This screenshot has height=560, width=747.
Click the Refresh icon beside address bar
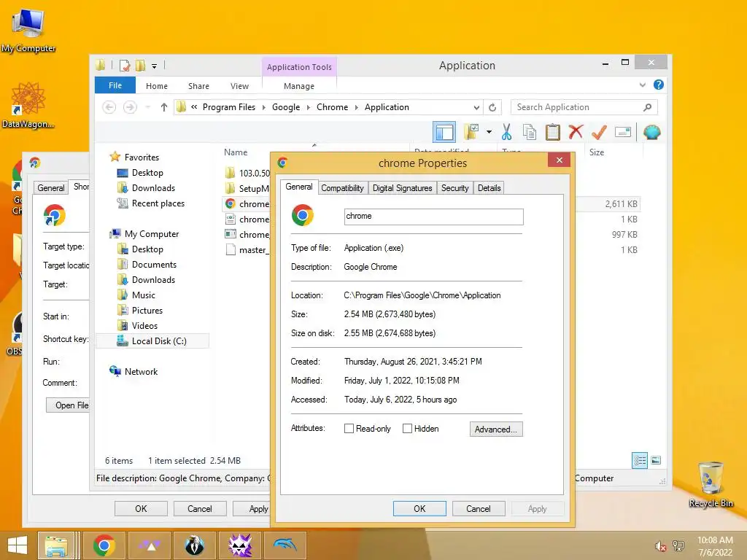[x=492, y=107]
